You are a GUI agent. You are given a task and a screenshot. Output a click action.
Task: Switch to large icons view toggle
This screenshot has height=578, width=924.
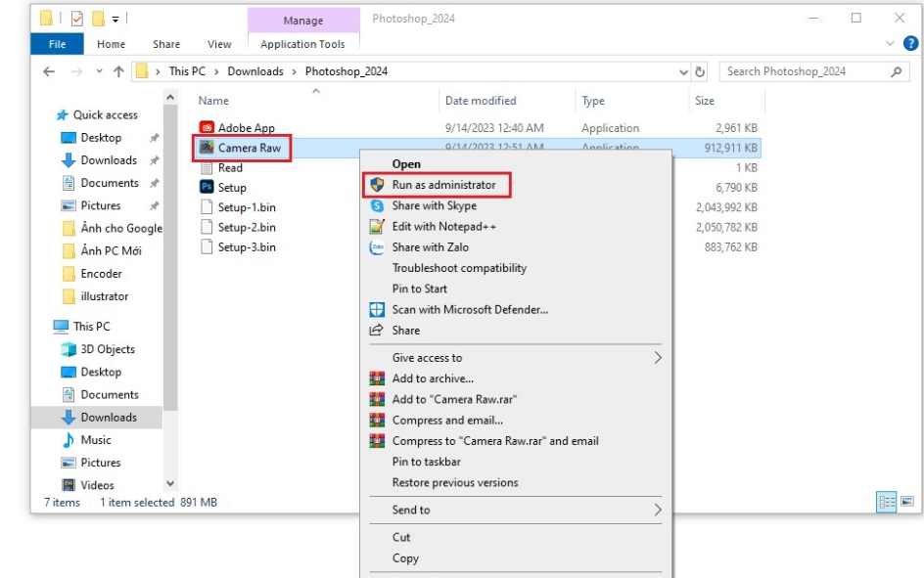[907, 502]
